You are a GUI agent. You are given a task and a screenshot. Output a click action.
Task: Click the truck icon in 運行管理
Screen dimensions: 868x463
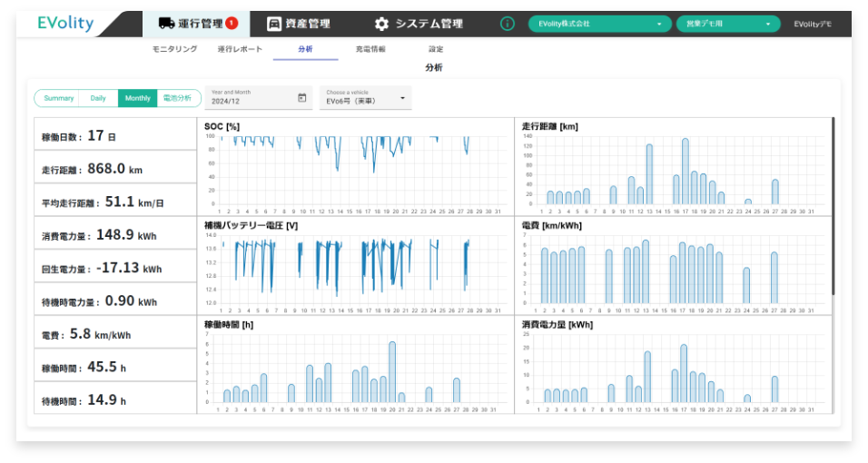pyautogui.click(x=166, y=24)
